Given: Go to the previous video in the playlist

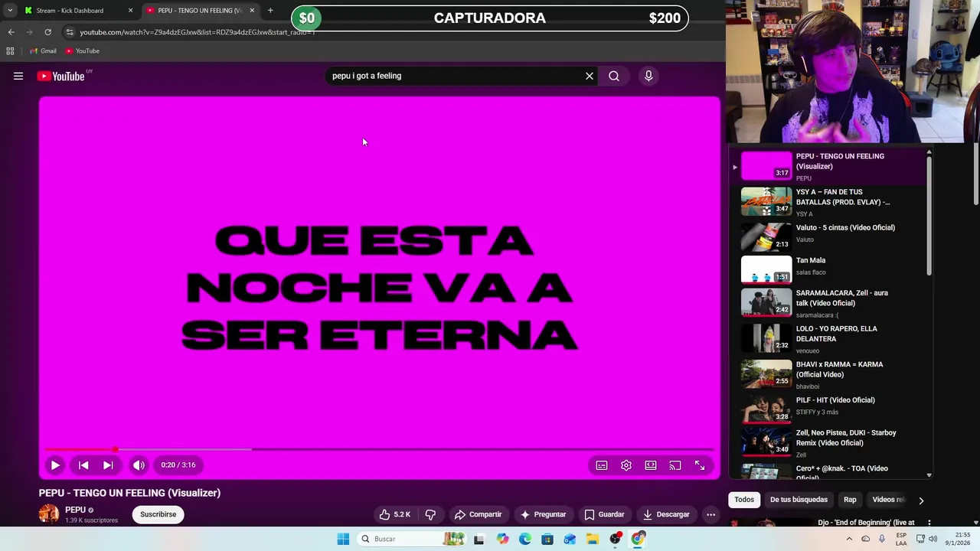Looking at the screenshot, I should (x=83, y=465).
